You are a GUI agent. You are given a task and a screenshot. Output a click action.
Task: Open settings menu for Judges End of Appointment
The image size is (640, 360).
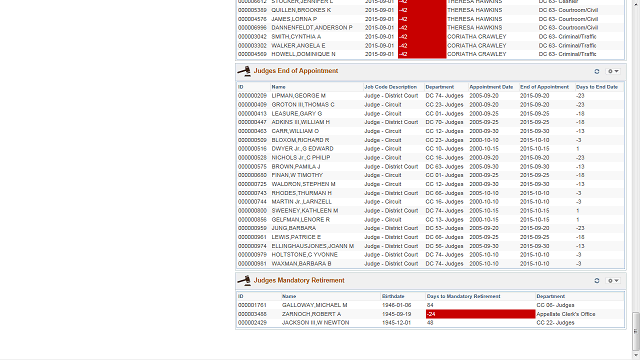coord(613,71)
